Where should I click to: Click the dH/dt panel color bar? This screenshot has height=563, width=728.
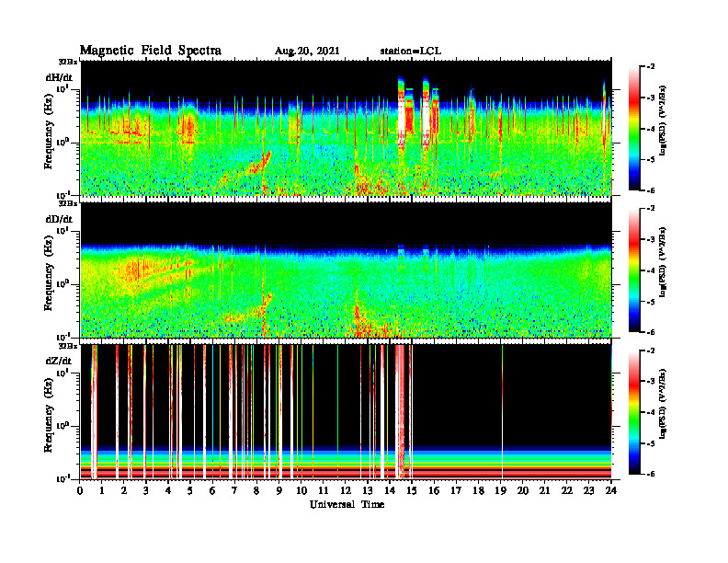click(634, 129)
